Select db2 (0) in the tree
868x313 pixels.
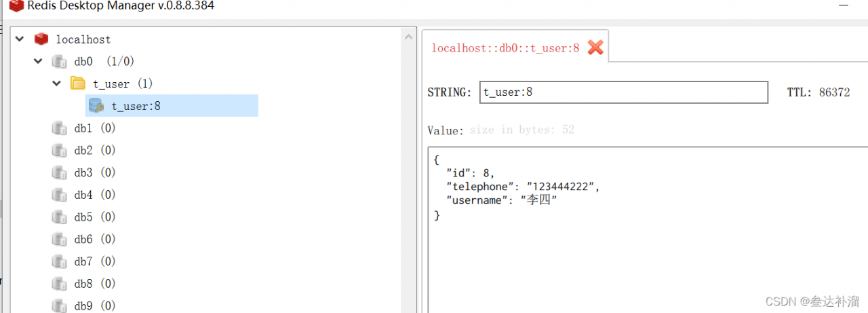pos(95,150)
